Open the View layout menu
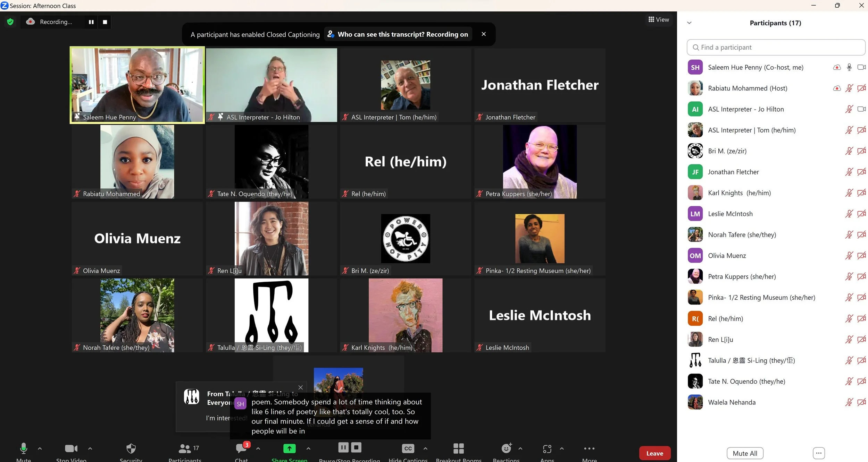 [x=658, y=20]
